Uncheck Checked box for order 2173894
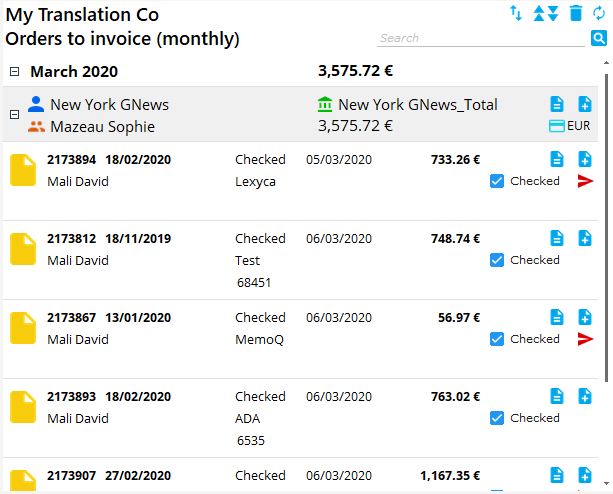 (x=497, y=181)
